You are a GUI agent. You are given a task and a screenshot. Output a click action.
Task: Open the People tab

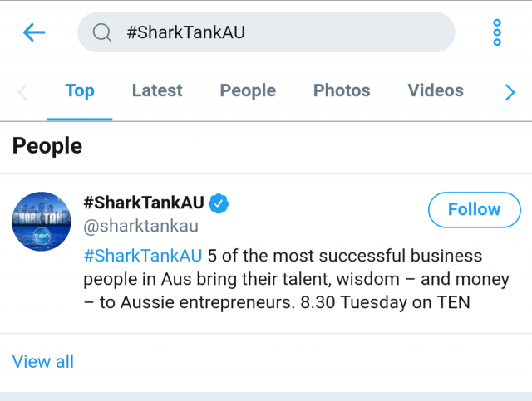(248, 90)
